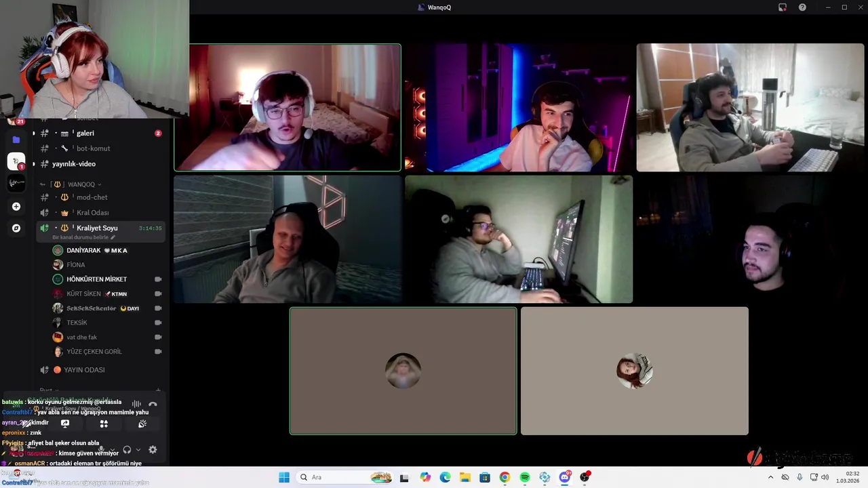Open the black signature-logo server icon

(x=16, y=183)
